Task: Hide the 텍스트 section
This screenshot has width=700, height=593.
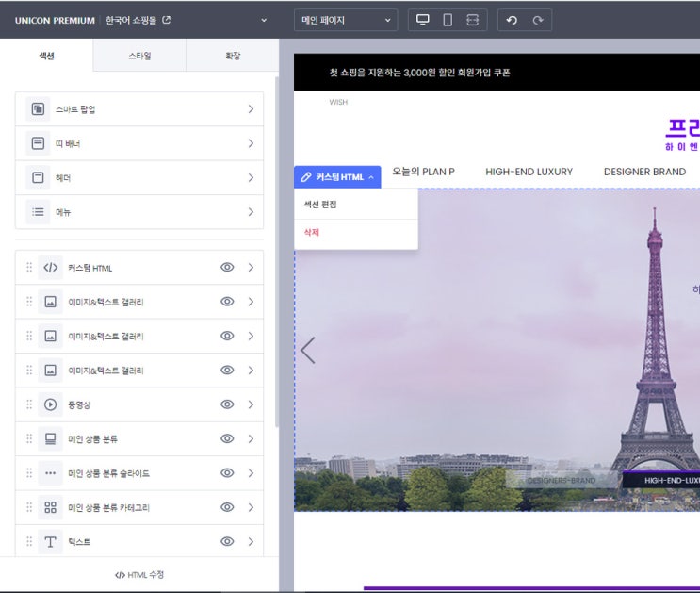Action: pos(227,541)
